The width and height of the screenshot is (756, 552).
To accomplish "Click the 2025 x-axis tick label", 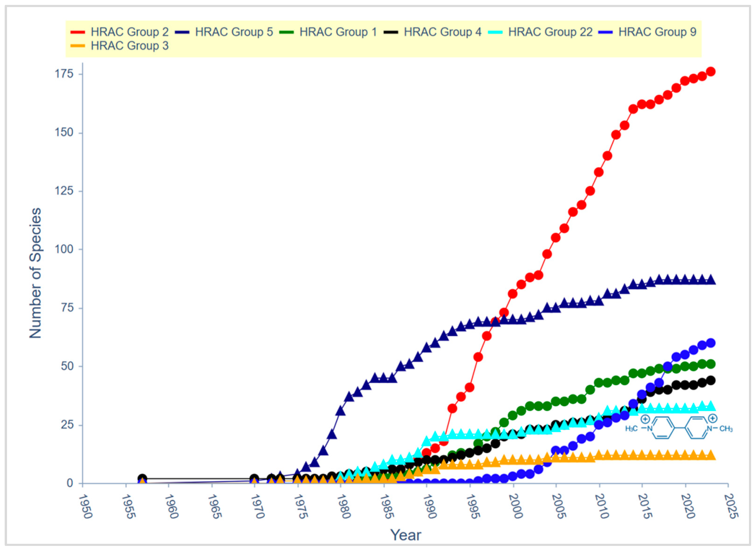I will 731,506.
